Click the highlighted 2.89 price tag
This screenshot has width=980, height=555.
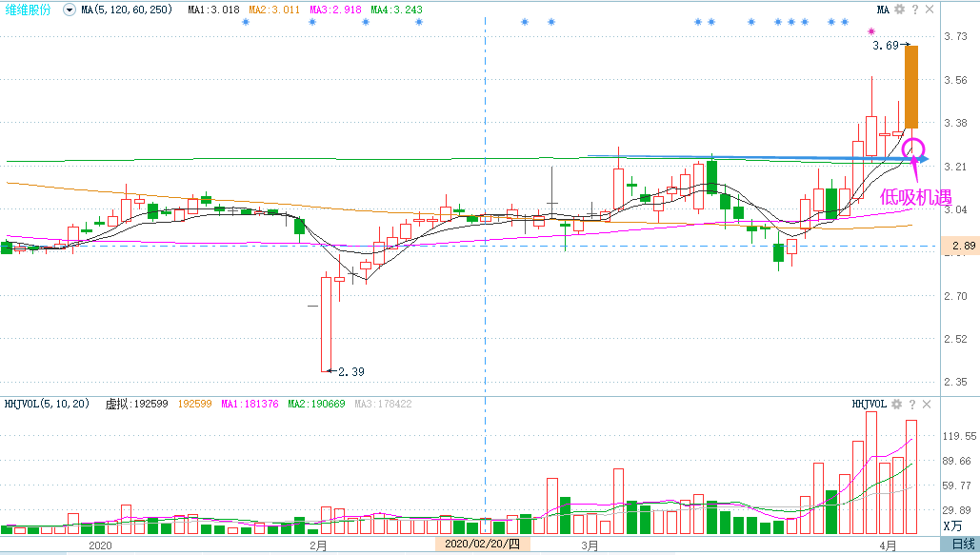963,246
